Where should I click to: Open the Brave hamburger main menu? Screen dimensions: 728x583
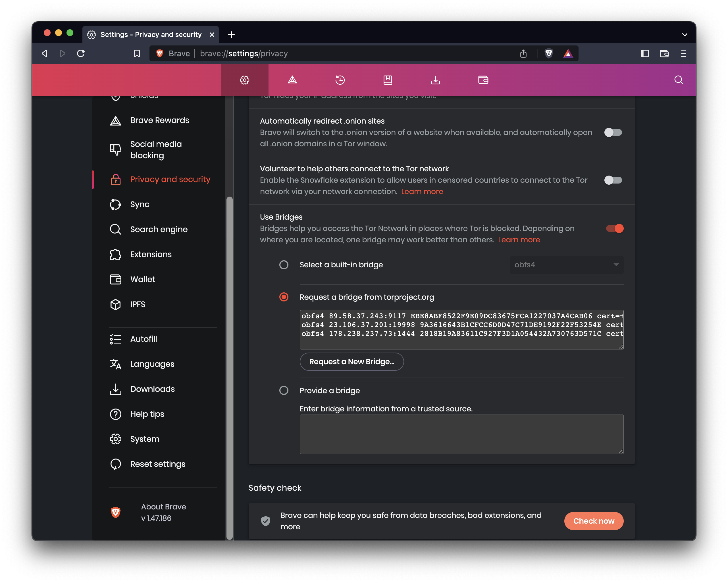683,53
